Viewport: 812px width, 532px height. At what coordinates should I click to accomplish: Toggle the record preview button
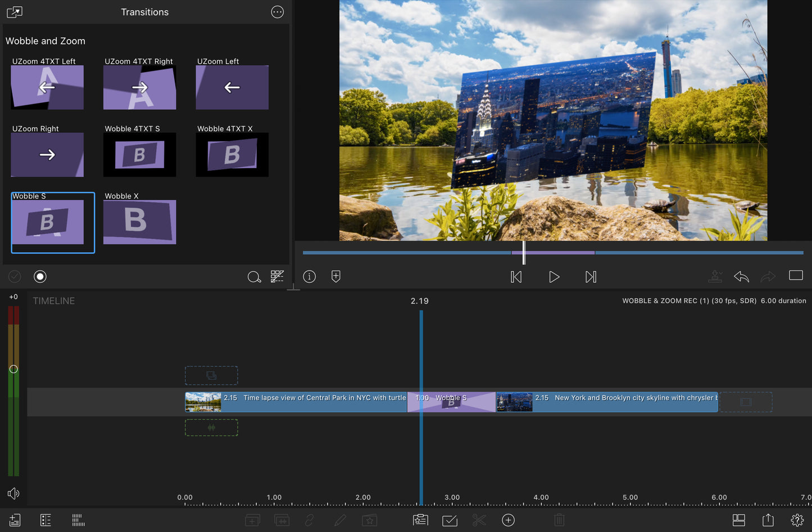point(40,276)
